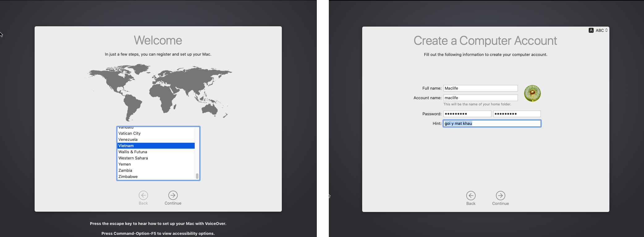Open the ABC input source menu
644x237 pixels.
[601, 30]
